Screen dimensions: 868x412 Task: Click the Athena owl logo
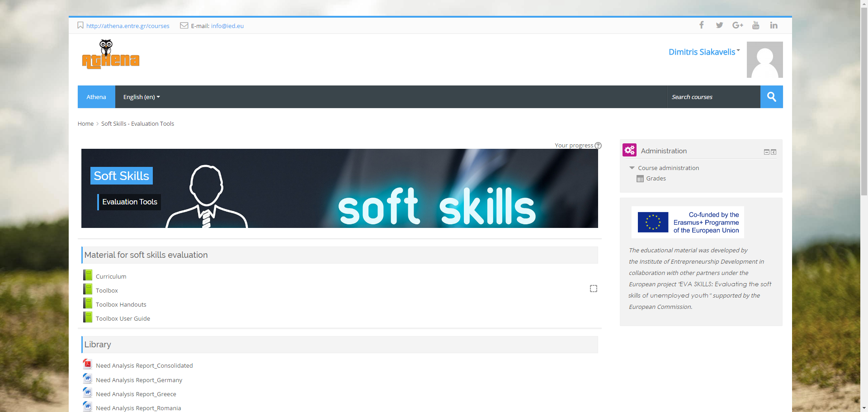111,54
